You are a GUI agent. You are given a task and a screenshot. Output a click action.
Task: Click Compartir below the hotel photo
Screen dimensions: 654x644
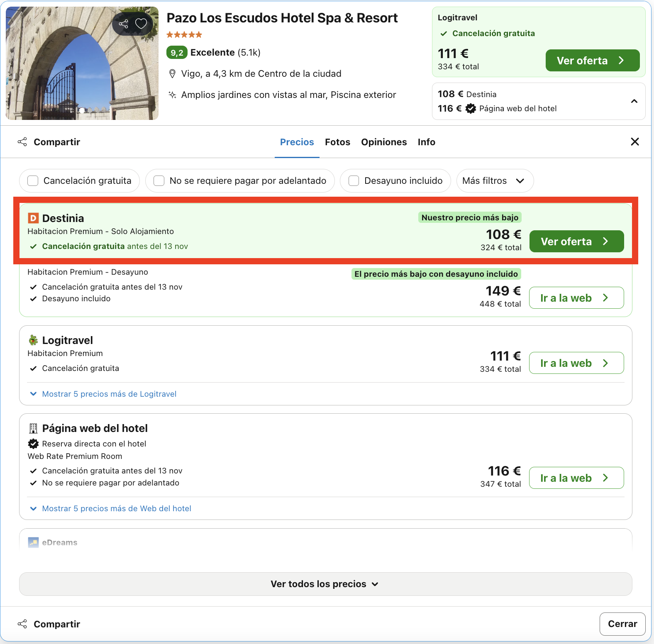pyautogui.click(x=49, y=142)
